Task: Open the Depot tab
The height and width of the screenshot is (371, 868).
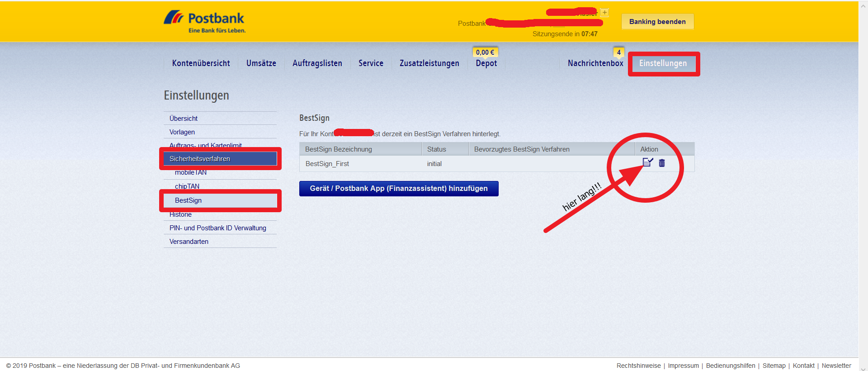Action: pos(486,63)
